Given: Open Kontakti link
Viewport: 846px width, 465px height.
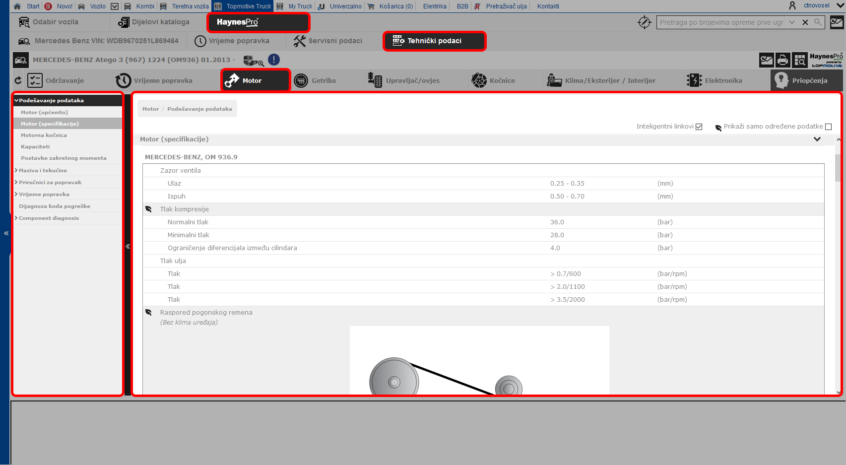Looking at the screenshot, I should [548, 6].
